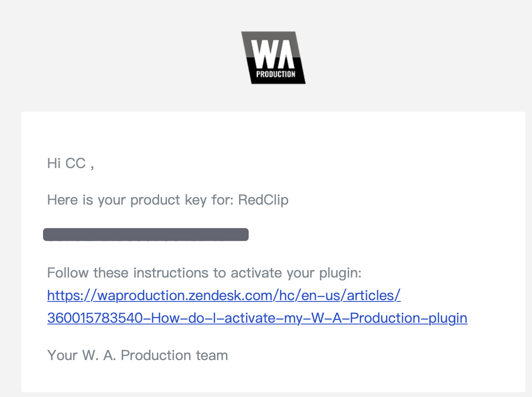The height and width of the screenshot is (397, 532).
Task: Click the W.A. Production logo
Action: tap(273, 57)
